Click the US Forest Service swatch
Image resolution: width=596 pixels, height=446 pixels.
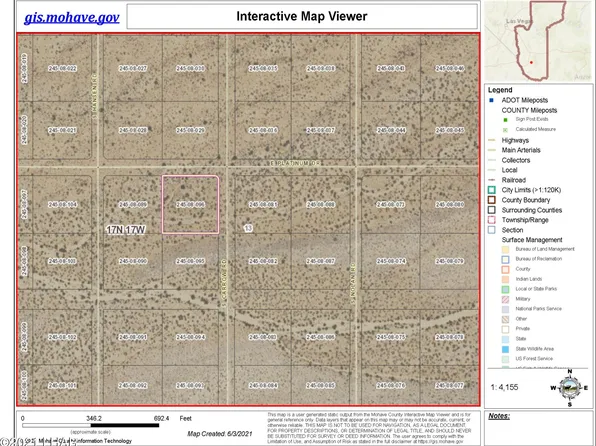click(505, 359)
